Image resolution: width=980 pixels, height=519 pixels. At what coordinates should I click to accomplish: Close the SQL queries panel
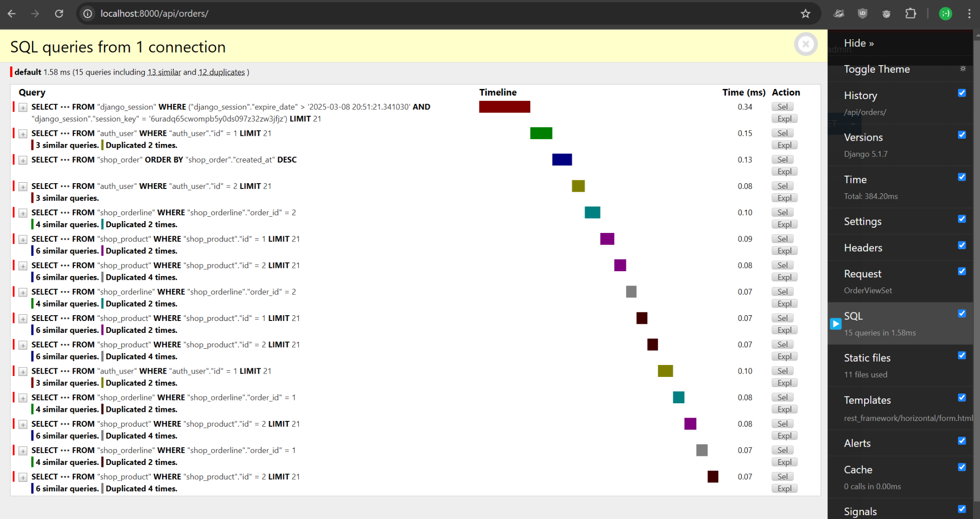(x=806, y=44)
